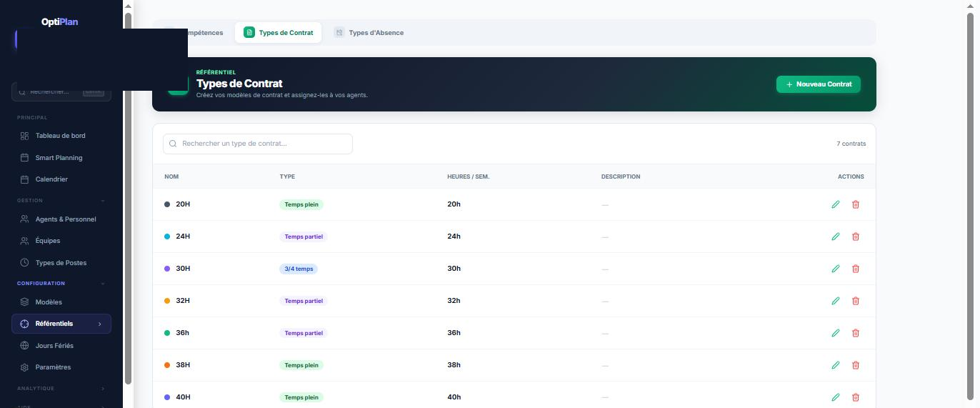Image resolution: width=980 pixels, height=408 pixels.
Task: Click the Agents & Personnel people icon
Action: tap(24, 219)
